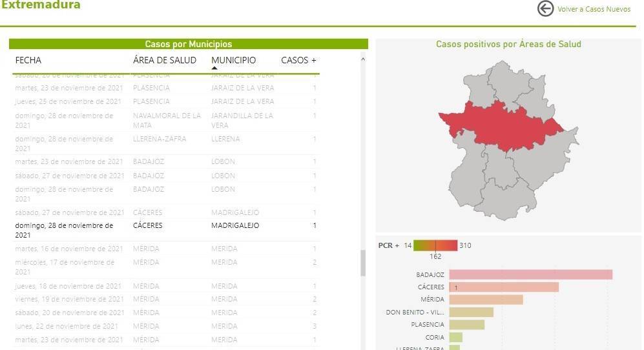Viewport: 644px width, 350px height.
Task: Click JARANDILLA DE LA VERA municipality cell
Action: coord(242,120)
